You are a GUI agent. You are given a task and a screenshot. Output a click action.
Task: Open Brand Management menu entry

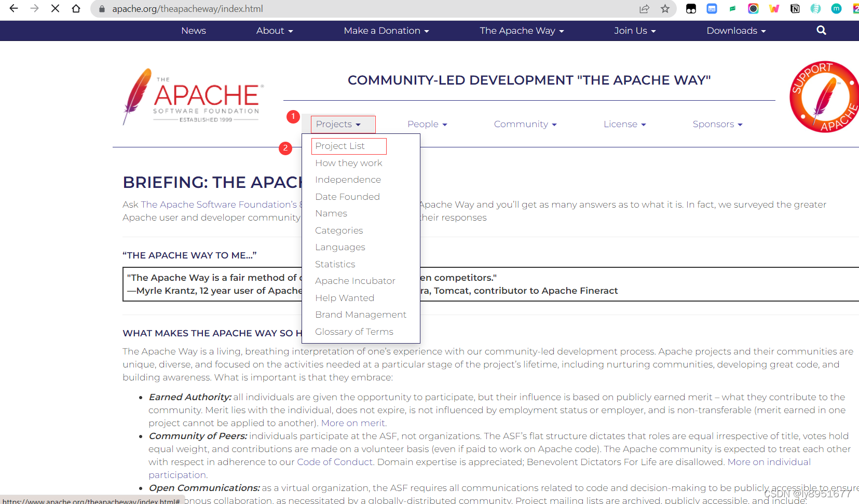[361, 315]
